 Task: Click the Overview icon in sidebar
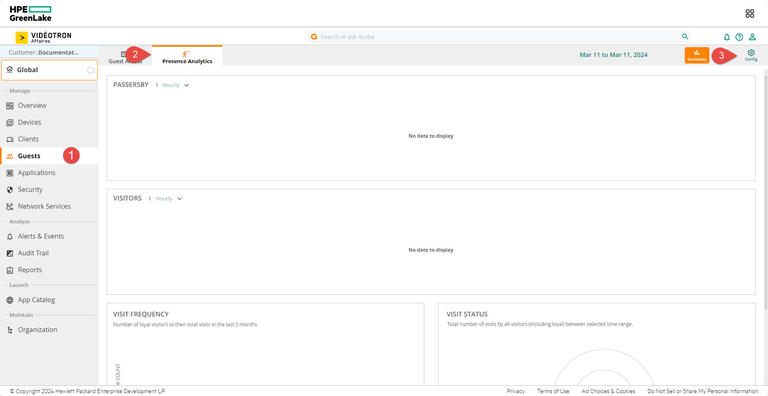pyautogui.click(x=10, y=106)
